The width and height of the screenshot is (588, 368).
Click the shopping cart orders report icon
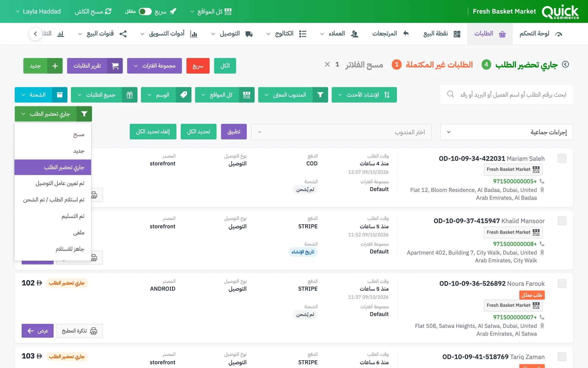115,66
